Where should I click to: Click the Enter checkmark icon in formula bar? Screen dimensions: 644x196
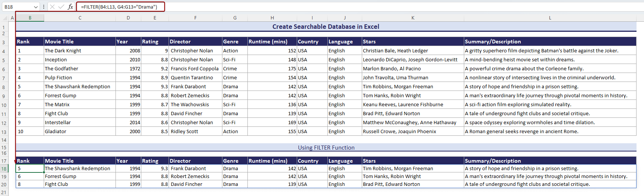(61, 7)
